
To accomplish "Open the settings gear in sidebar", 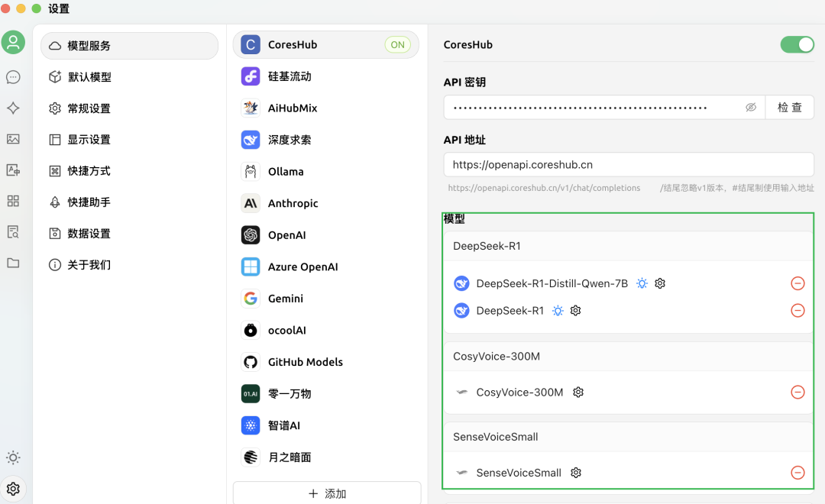I will pyautogui.click(x=13, y=489).
